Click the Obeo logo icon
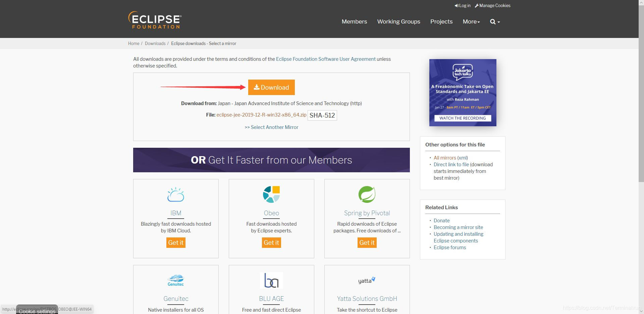The height and width of the screenshot is (314, 644). pos(271,194)
